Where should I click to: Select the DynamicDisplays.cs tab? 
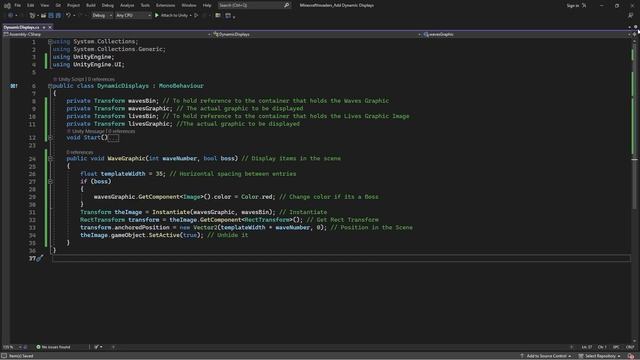pyautogui.click(x=22, y=27)
